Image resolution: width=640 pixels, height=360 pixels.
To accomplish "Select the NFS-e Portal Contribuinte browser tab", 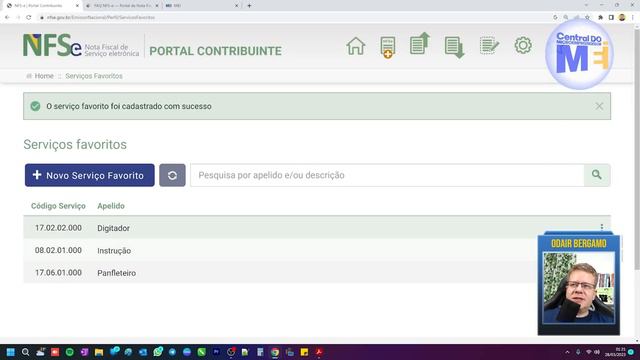I will coord(41,6).
